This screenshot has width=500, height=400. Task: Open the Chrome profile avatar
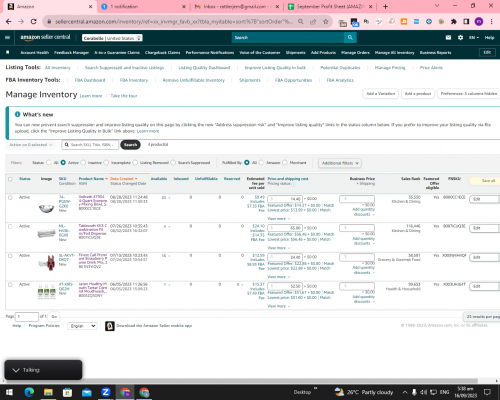tap(479, 22)
